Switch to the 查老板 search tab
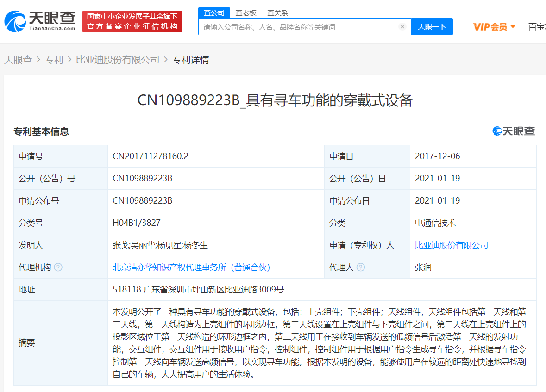The image size is (546, 392). click(x=246, y=13)
